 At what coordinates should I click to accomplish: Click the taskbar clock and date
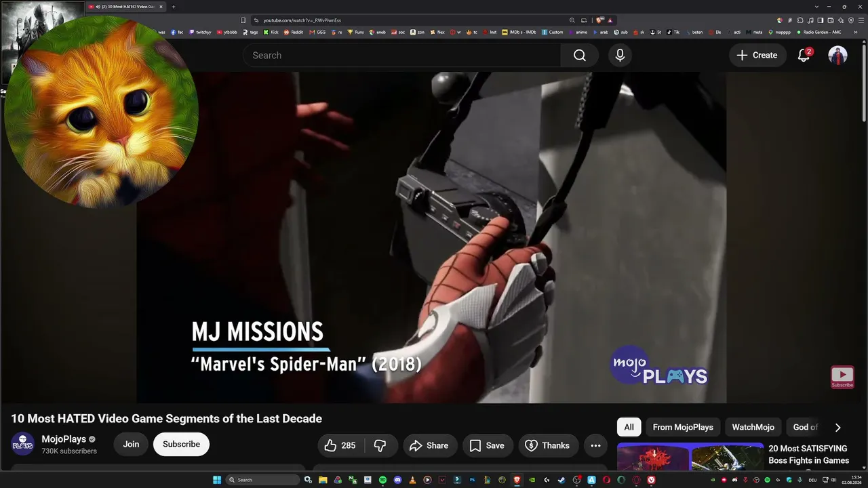pyautogui.click(x=851, y=480)
